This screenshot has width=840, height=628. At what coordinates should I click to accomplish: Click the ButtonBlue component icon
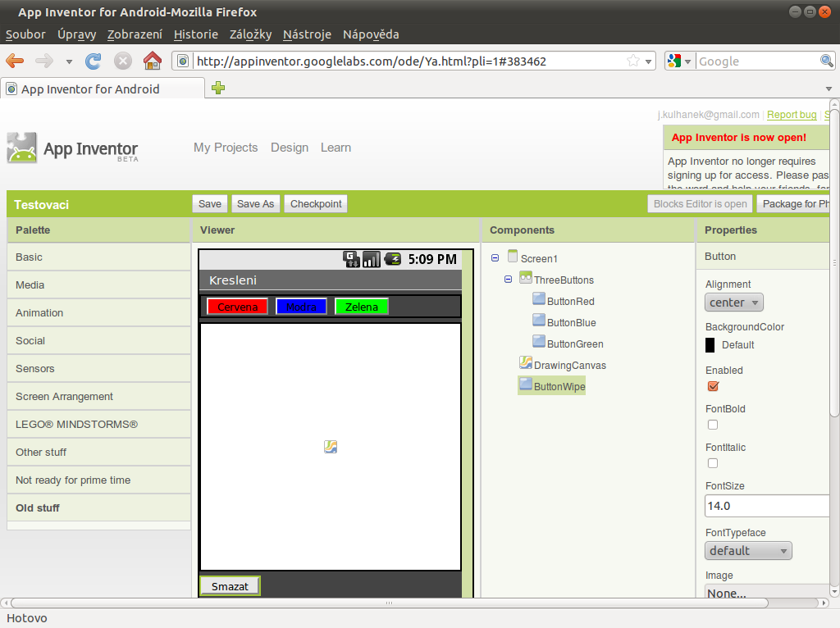pos(539,321)
